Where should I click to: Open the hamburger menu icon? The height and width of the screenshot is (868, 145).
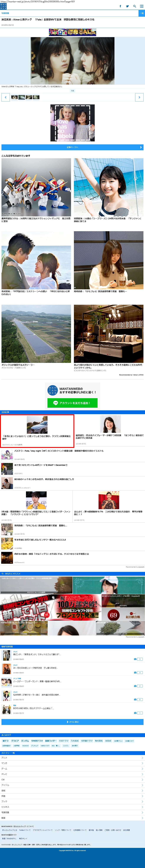[141, 6]
